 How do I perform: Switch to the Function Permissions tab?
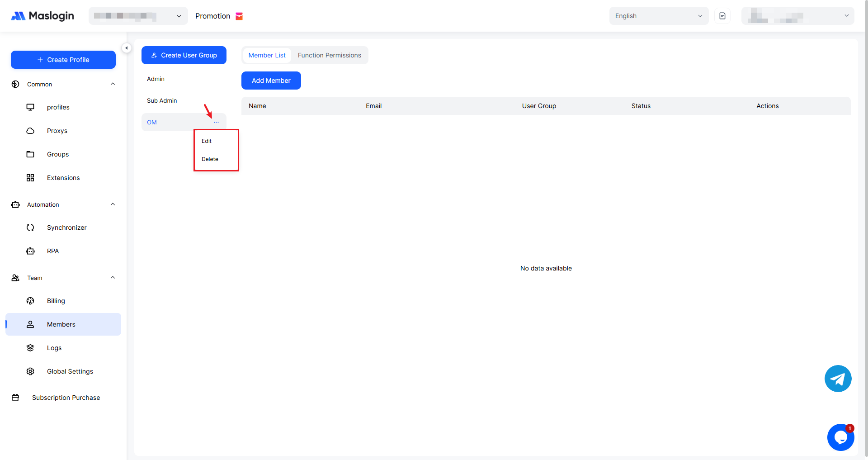pyautogui.click(x=329, y=55)
